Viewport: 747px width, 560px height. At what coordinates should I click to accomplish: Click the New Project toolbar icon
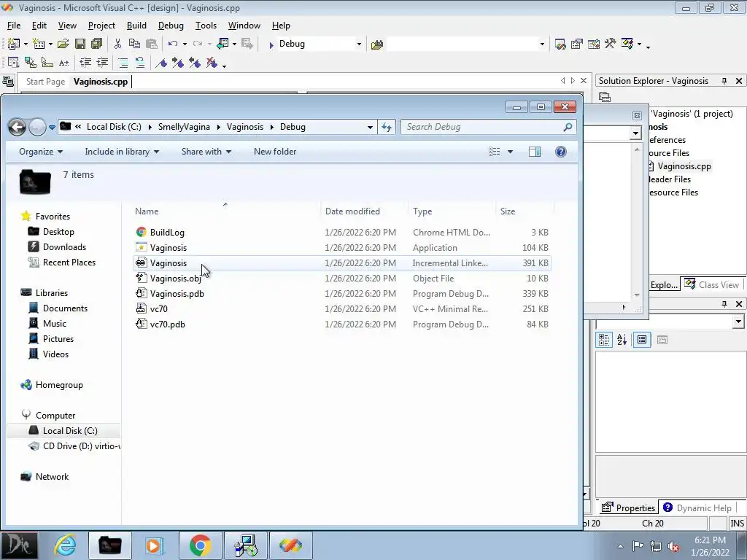coord(13,44)
